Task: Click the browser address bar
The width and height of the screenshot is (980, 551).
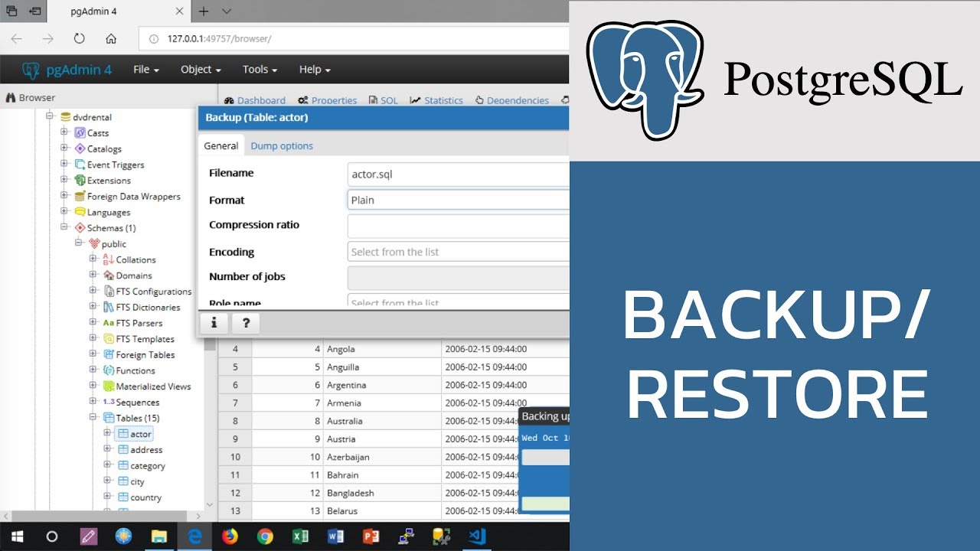Action: pos(354,38)
